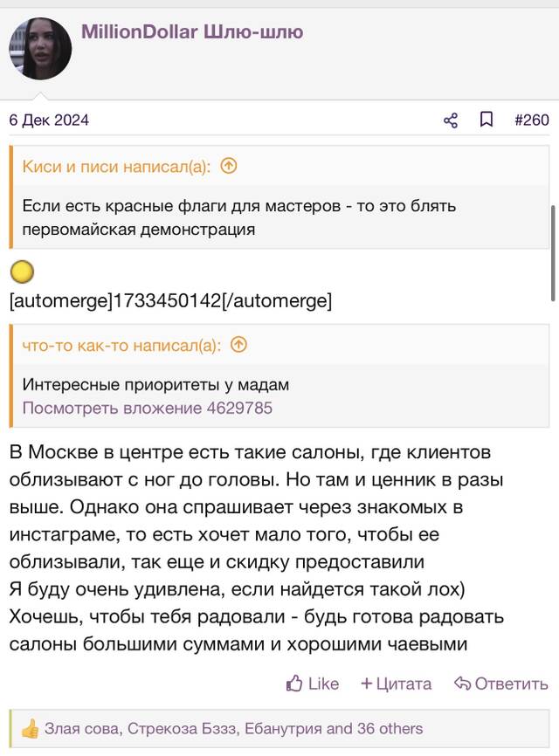Open Киси и писи написал(а) quote header
Viewport: 559px width, 756px height.
point(116,167)
